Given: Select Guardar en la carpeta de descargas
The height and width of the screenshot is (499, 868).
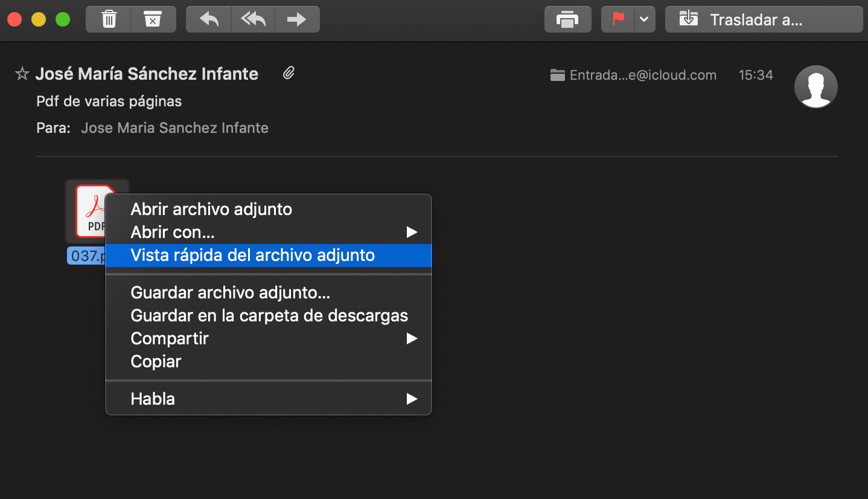Looking at the screenshot, I should (x=269, y=315).
